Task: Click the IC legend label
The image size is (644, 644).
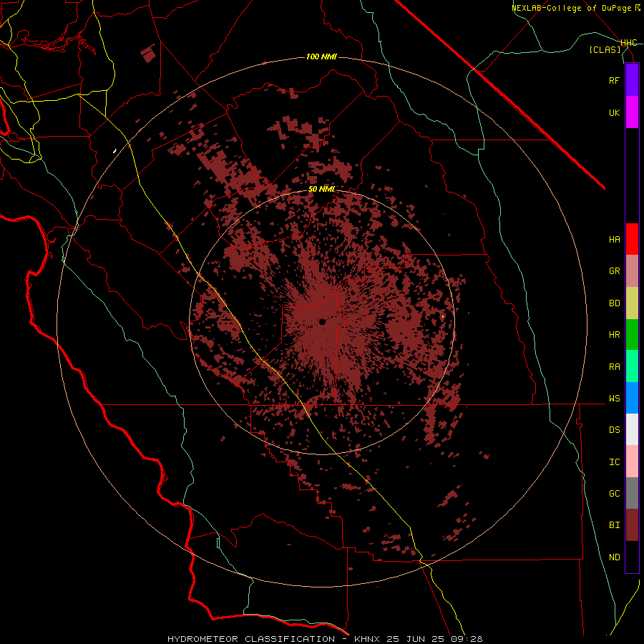Action: (615, 462)
